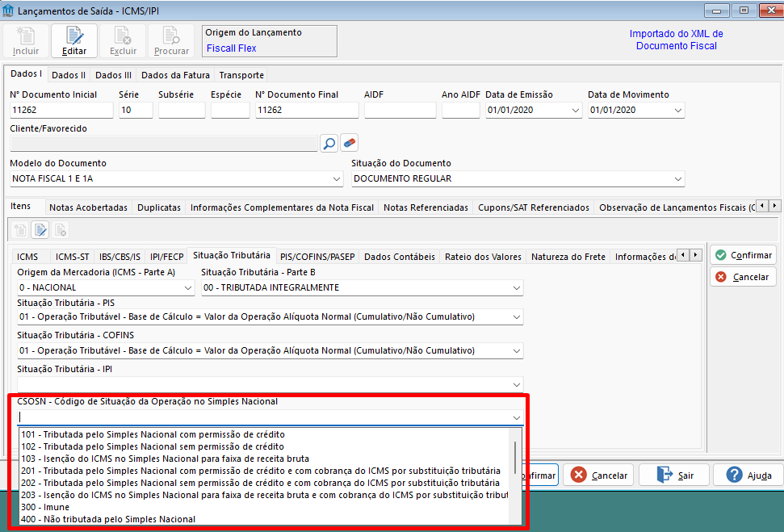The width and height of the screenshot is (784, 532).
Task: Clear the Cliente/Favorecido field with the eraser icon
Action: [350, 143]
